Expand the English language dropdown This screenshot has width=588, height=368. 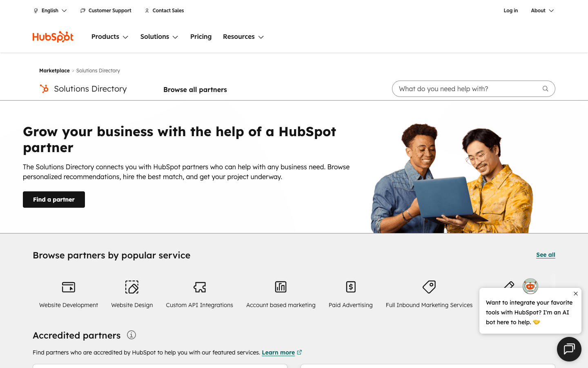pyautogui.click(x=50, y=11)
